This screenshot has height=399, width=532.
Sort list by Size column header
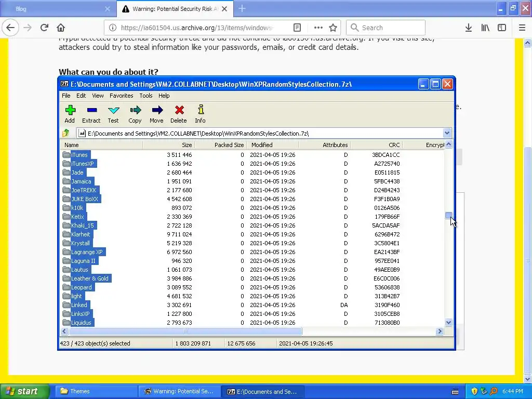(169, 145)
